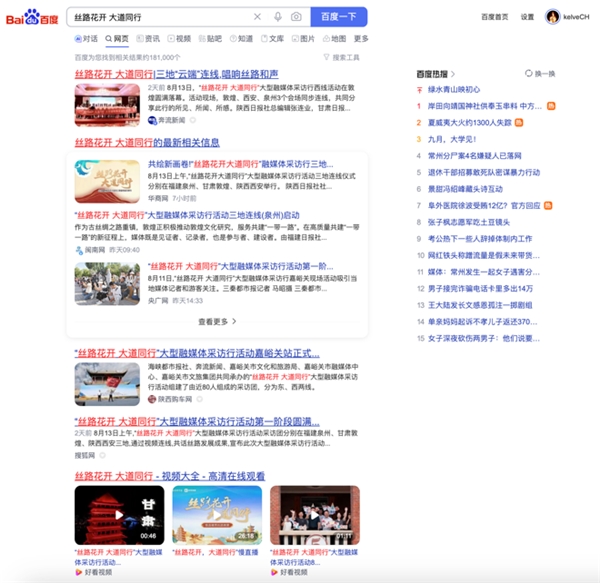Image resolution: width=600 pixels, height=583 pixels.
Task: Click the search query input field
Action: click(x=160, y=17)
